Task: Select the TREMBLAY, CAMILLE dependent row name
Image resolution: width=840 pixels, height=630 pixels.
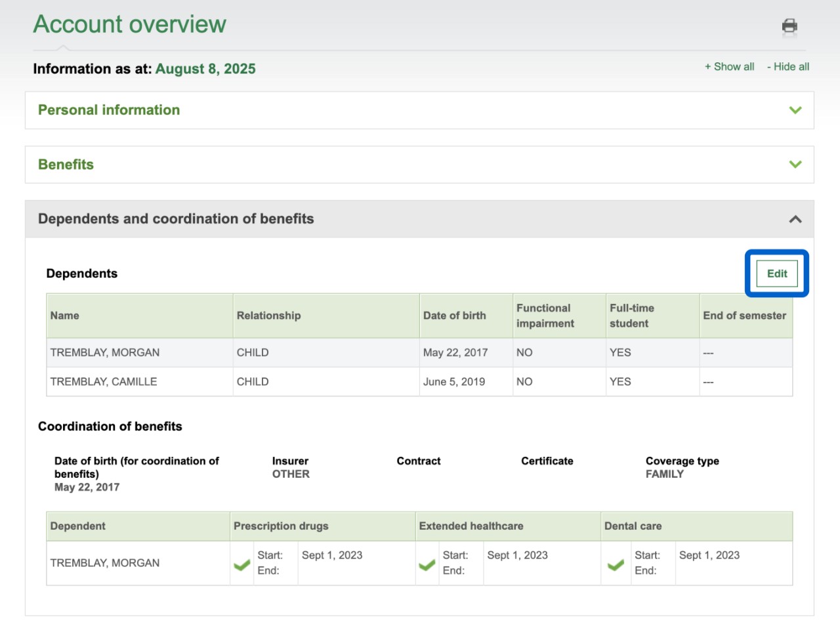Action: click(104, 382)
